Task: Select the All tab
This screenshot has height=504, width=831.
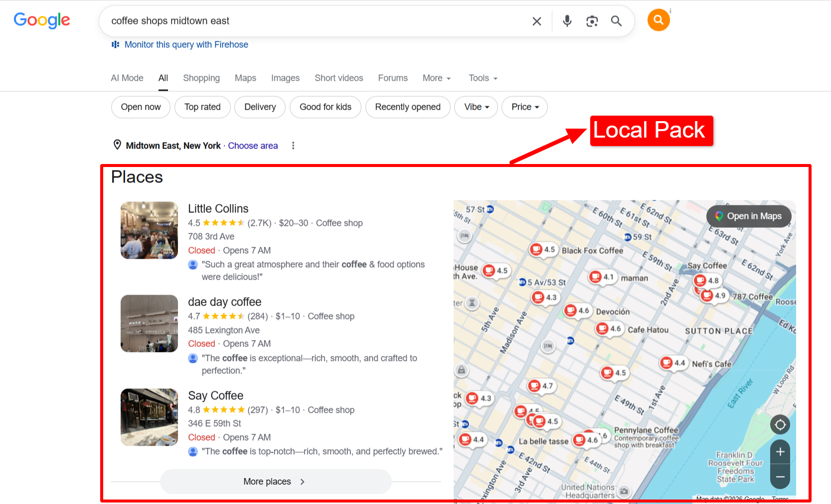Action: pyautogui.click(x=163, y=78)
